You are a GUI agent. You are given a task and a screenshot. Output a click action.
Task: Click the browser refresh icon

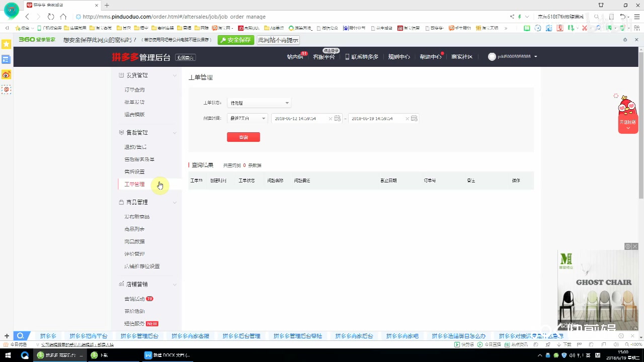click(50, 17)
